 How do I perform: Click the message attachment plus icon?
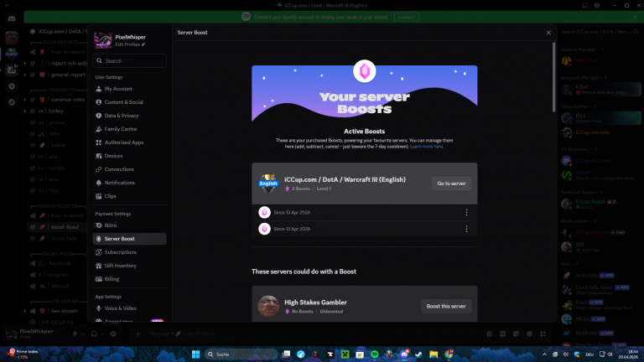point(138,334)
